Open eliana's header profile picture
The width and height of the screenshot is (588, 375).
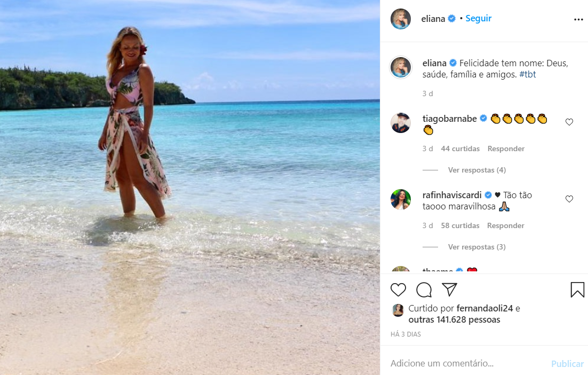(401, 19)
